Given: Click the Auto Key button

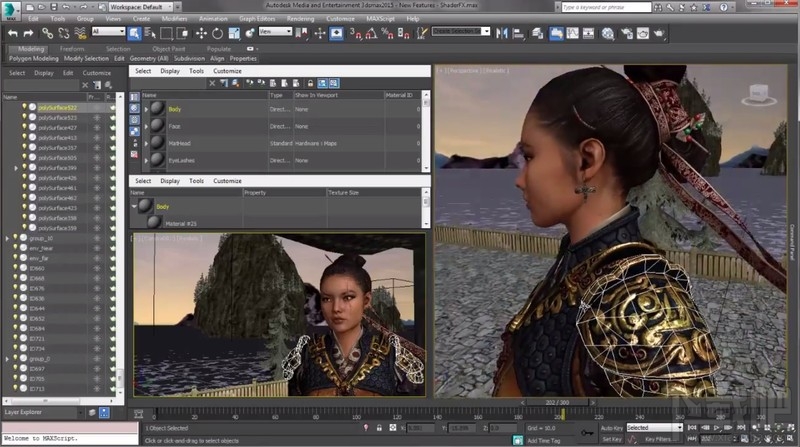Looking at the screenshot, I should [611, 427].
